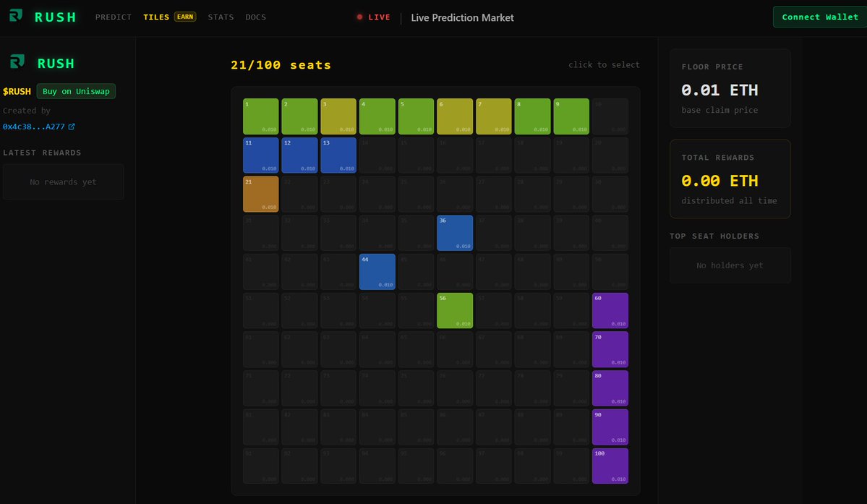This screenshot has width=867, height=504.
Task: Select purple seat tile 80
Action: point(610,388)
